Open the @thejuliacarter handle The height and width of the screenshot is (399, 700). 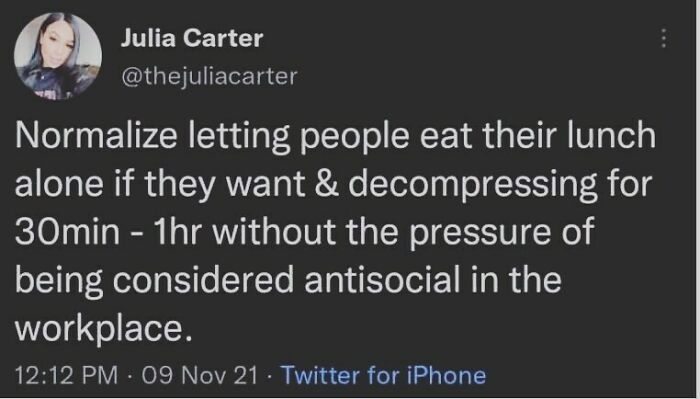209,76
